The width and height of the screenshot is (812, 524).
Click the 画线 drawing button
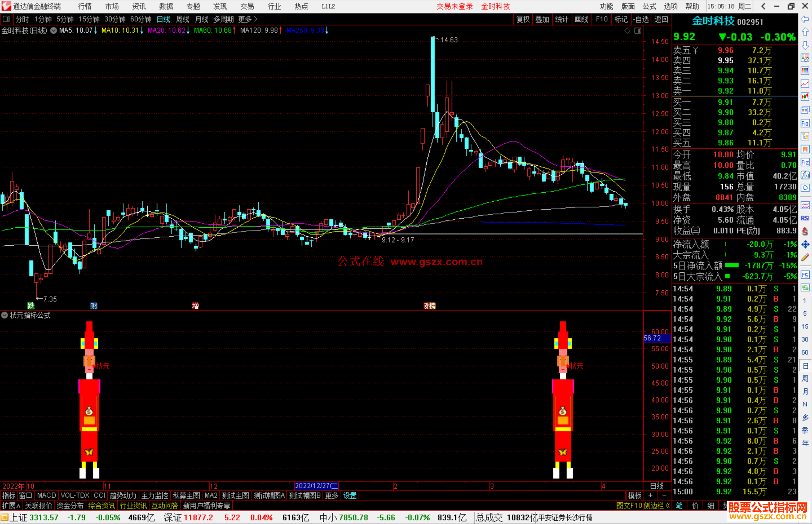[582, 19]
